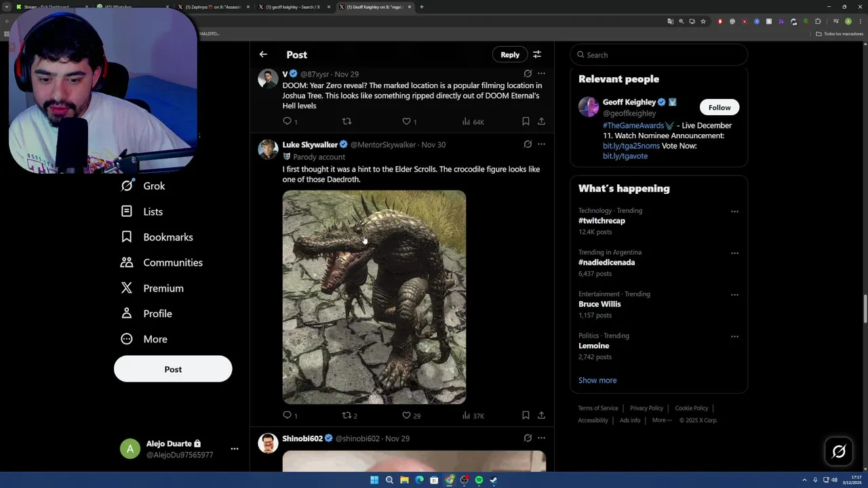Click the white Post compose button

click(173, 369)
